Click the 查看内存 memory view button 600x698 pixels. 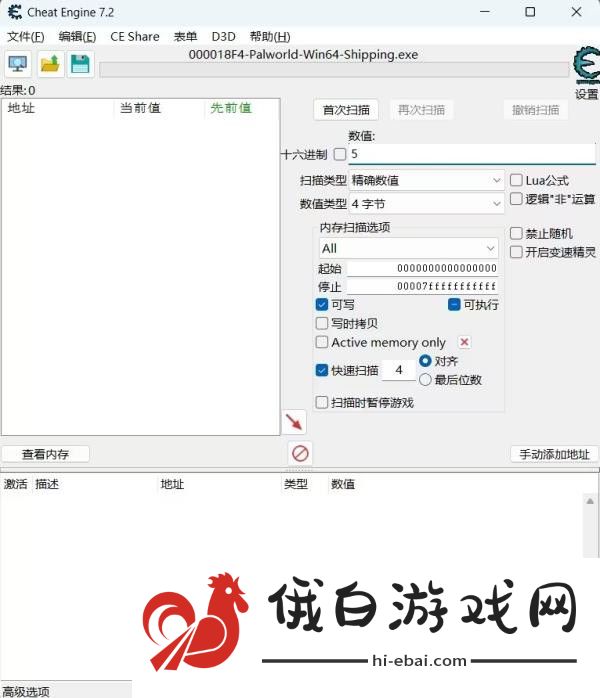(45, 454)
